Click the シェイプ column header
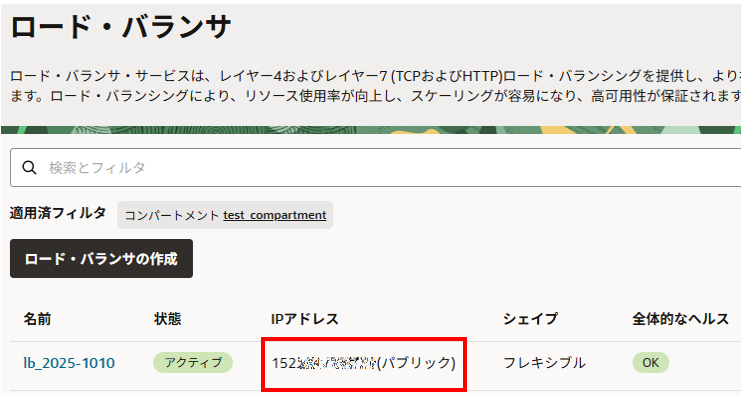 point(530,319)
